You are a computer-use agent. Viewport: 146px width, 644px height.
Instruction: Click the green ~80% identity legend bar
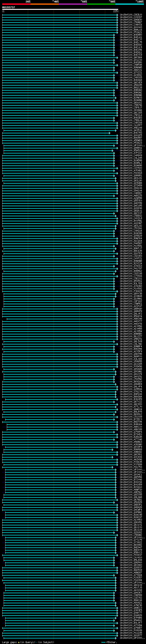101,4
